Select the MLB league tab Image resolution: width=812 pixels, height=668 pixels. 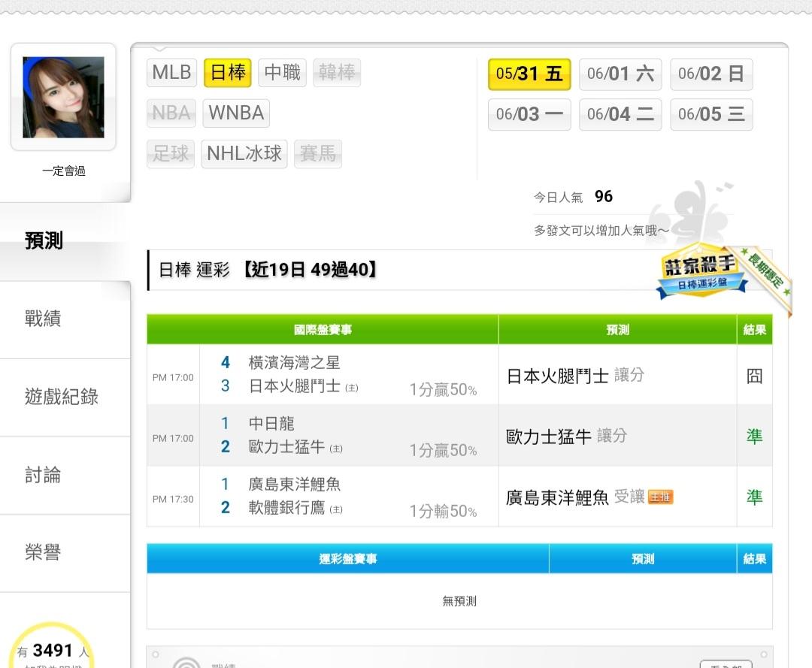point(172,72)
